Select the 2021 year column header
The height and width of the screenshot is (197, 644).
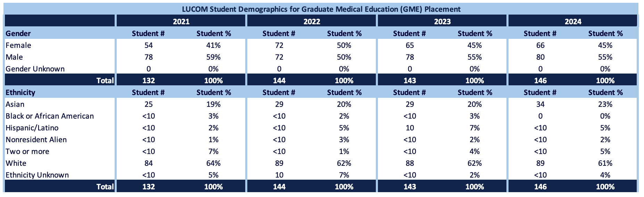181,22
